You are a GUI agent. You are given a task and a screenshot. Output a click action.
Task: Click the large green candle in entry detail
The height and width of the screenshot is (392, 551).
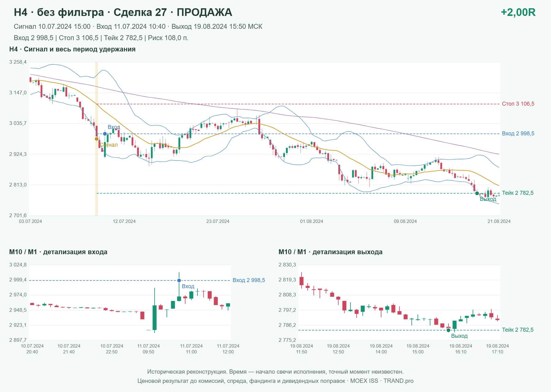pyautogui.click(x=155, y=318)
